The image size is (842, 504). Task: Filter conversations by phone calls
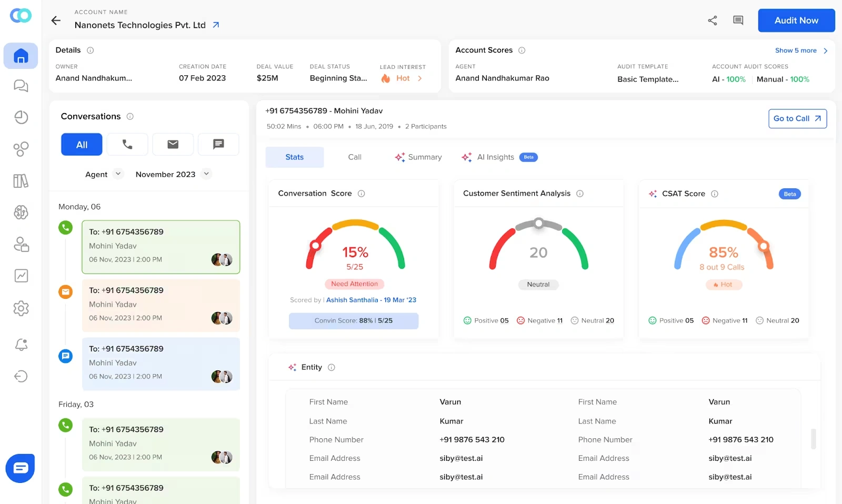(x=127, y=144)
